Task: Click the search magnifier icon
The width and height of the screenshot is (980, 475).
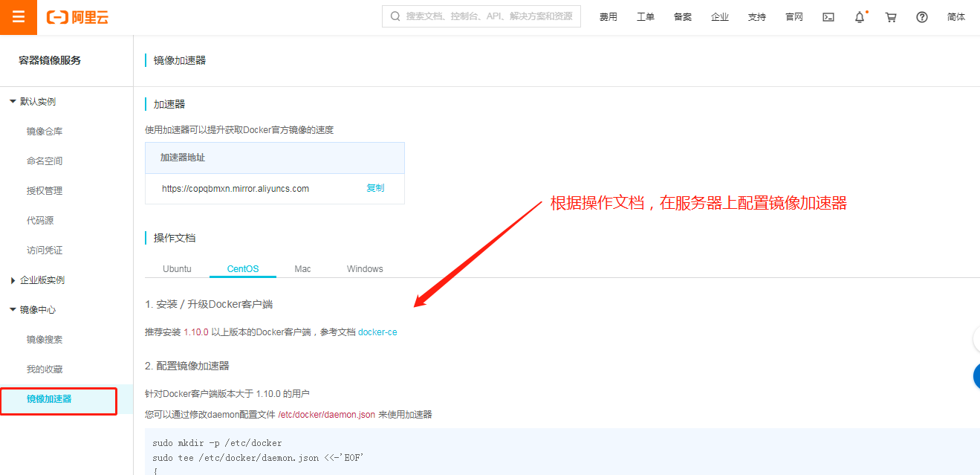Action: [394, 16]
